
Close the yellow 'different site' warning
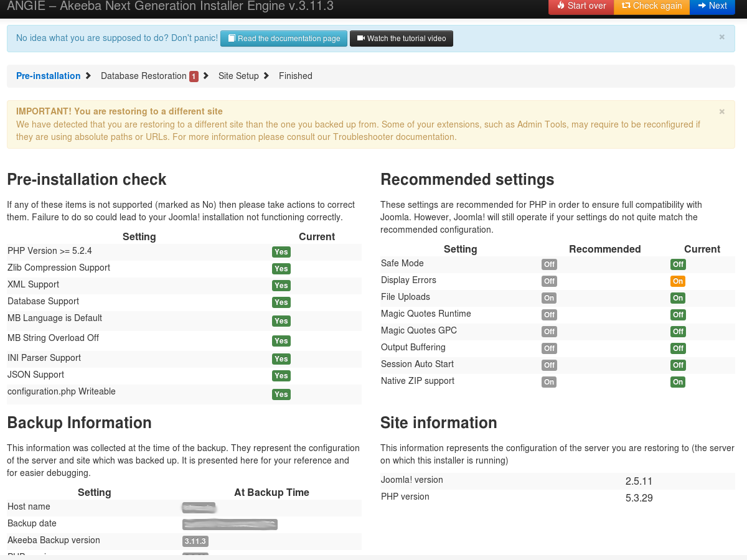click(x=722, y=112)
